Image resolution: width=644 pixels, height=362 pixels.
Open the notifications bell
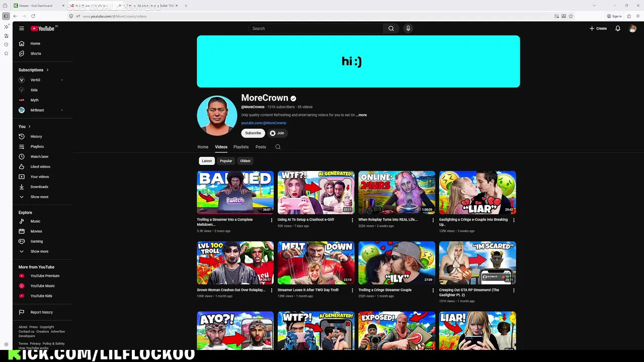tap(618, 28)
